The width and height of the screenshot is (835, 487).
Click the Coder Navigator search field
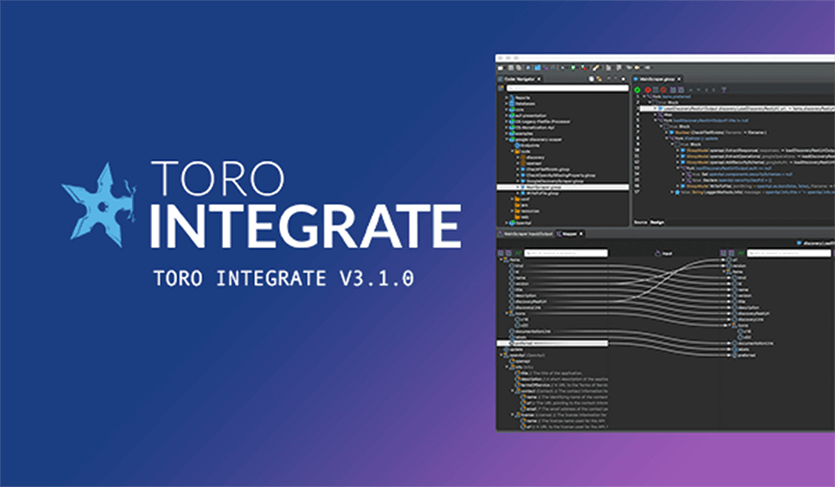pyautogui.click(x=568, y=88)
